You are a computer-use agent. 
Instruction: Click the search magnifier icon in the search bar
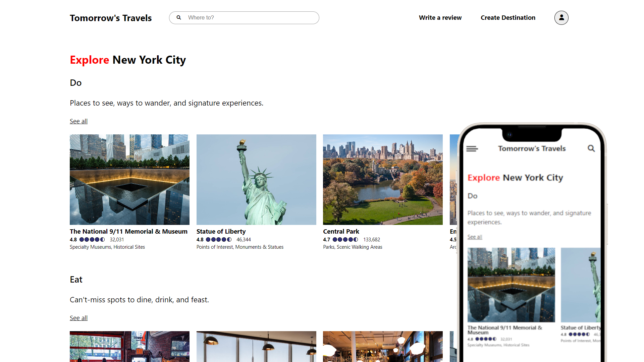pos(179,17)
